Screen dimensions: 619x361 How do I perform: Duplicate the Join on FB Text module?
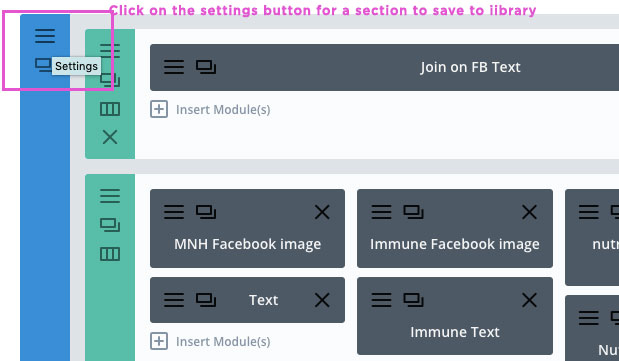click(206, 67)
